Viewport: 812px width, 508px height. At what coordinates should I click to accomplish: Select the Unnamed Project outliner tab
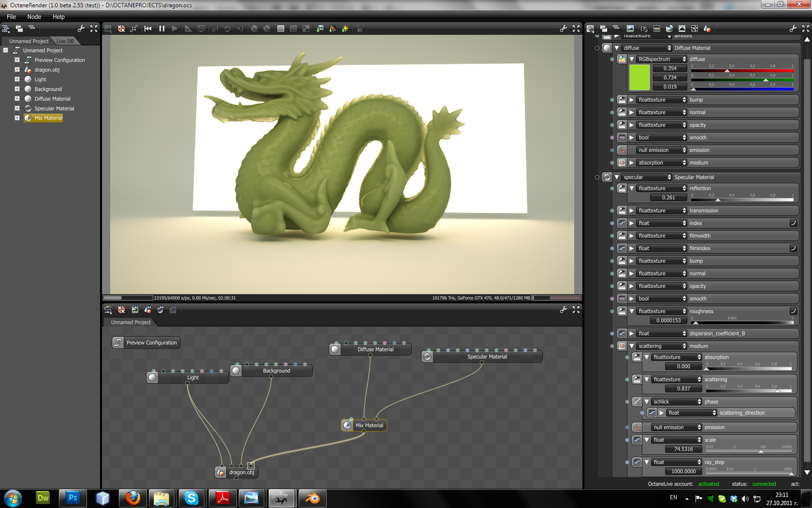click(29, 41)
